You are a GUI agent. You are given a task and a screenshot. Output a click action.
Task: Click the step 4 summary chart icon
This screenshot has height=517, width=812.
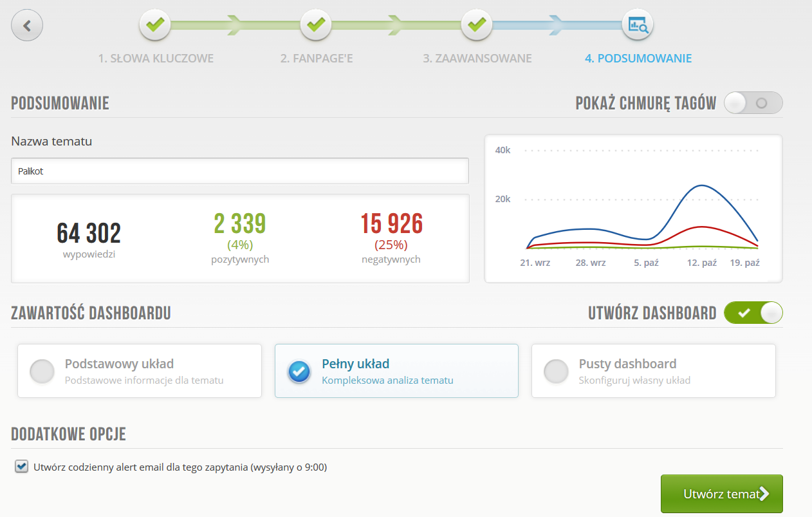pyautogui.click(x=638, y=25)
